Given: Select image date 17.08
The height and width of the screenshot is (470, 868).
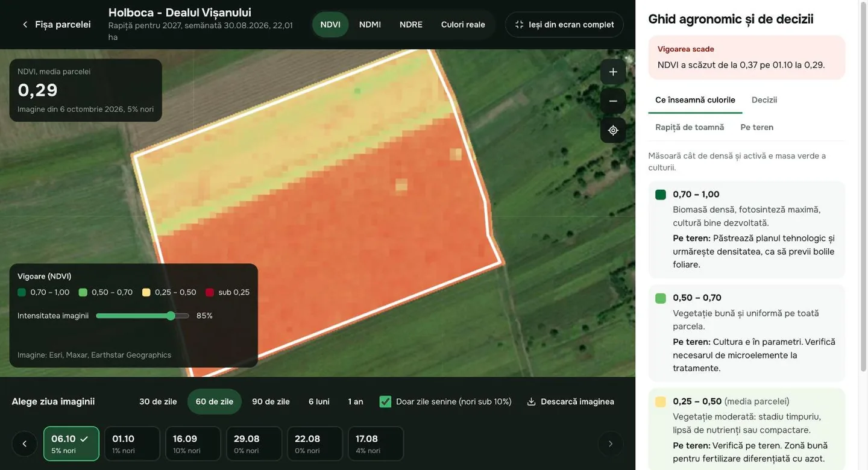Looking at the screenshot, I should 376,444.
